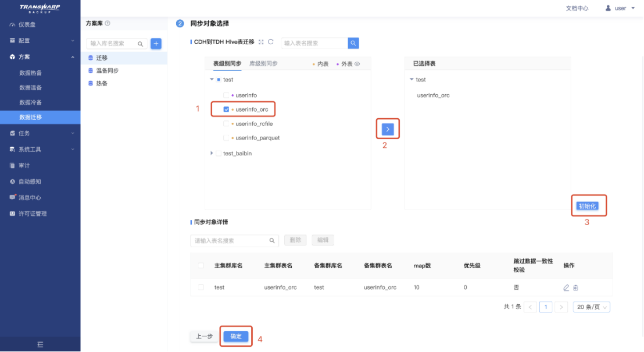The image size is (644, 352).
Task: Select the 温备同步 library entry
Action: pos(124,71)
